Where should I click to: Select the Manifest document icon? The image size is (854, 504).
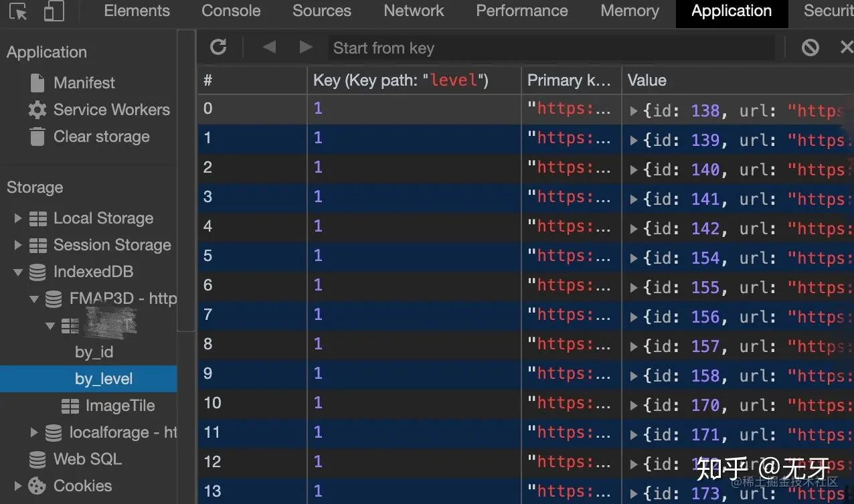(x=37, y=83)
